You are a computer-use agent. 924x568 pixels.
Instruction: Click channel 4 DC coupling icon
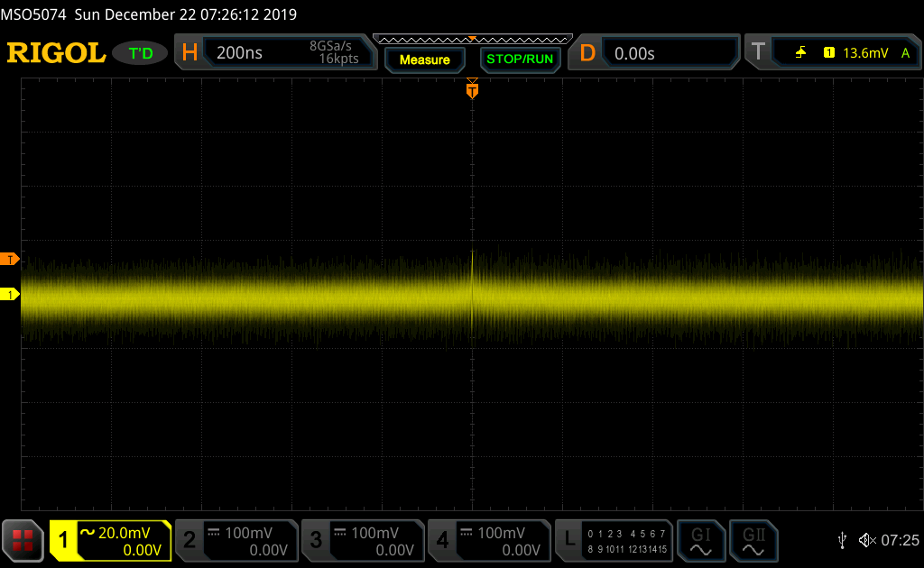[x=467, y=532]
